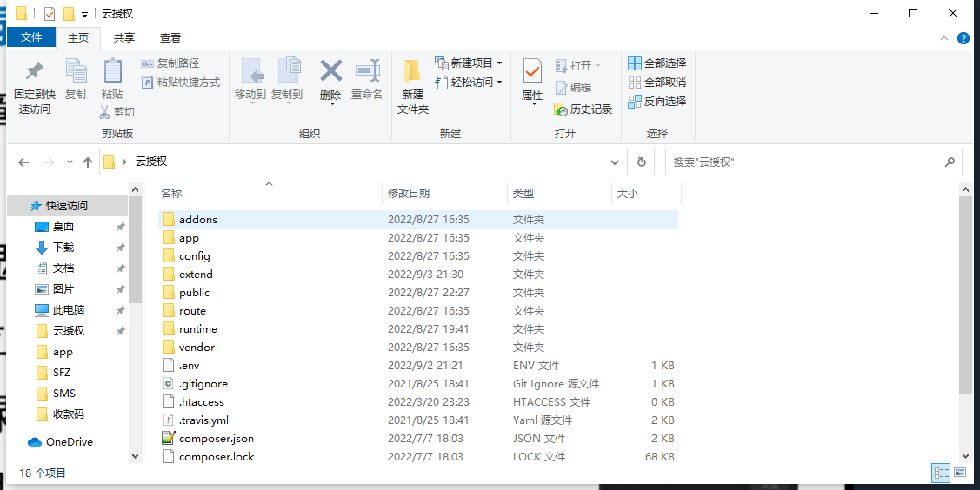Open the View ribbon tab
This screenshot has width=980, height=490.
170,38
